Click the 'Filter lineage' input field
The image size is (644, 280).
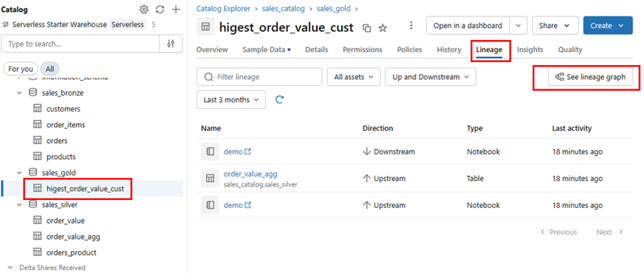(x=259, y=77)
